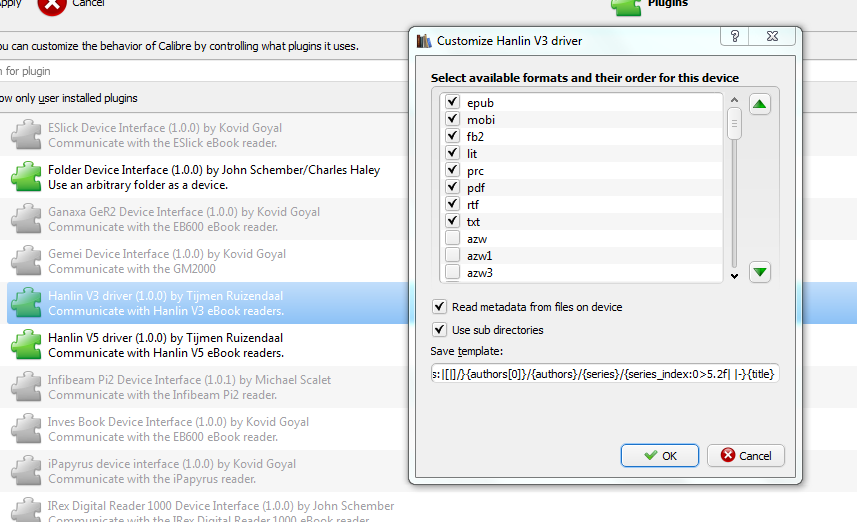Image resolution: width=857 pixels, height=522 pixels.
Task: Move format up with green up arrow
Action: coord(759,104)
